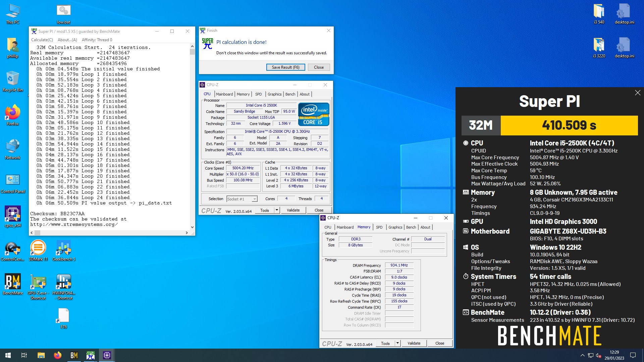
Task: Switch to Super PI taskbar icon
Action: click(91, 355)
